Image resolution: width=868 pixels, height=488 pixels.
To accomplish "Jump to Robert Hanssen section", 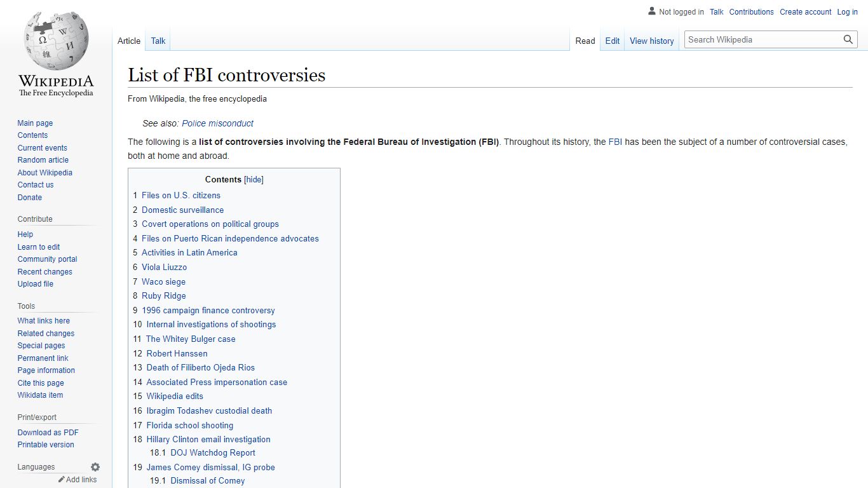I will (177, 353).
